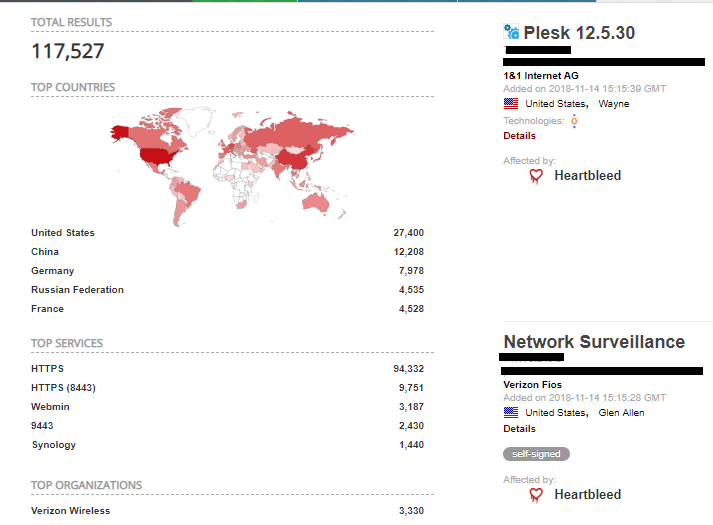Viewport: 713px width, 525px height.
Task: Click the US flag in the Plesk result
Action: tap(511, 103)
